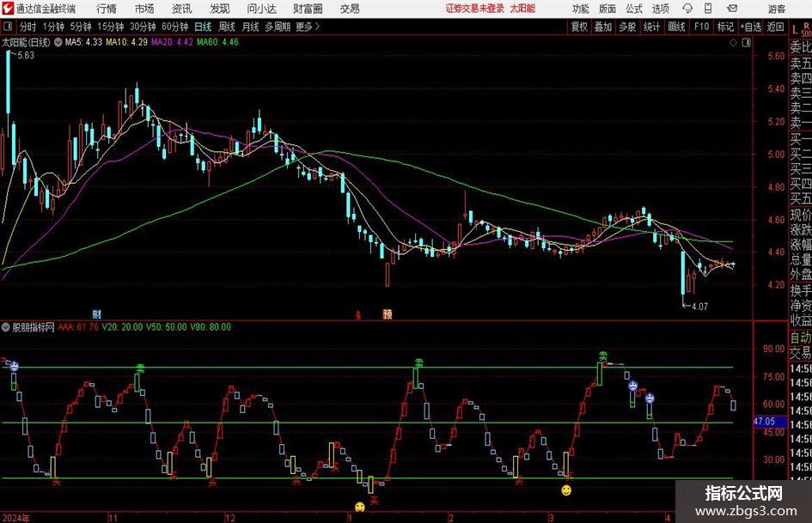
Task: Click the MA10: 4.29 indicator value
Action: click(x=126, y=42)
